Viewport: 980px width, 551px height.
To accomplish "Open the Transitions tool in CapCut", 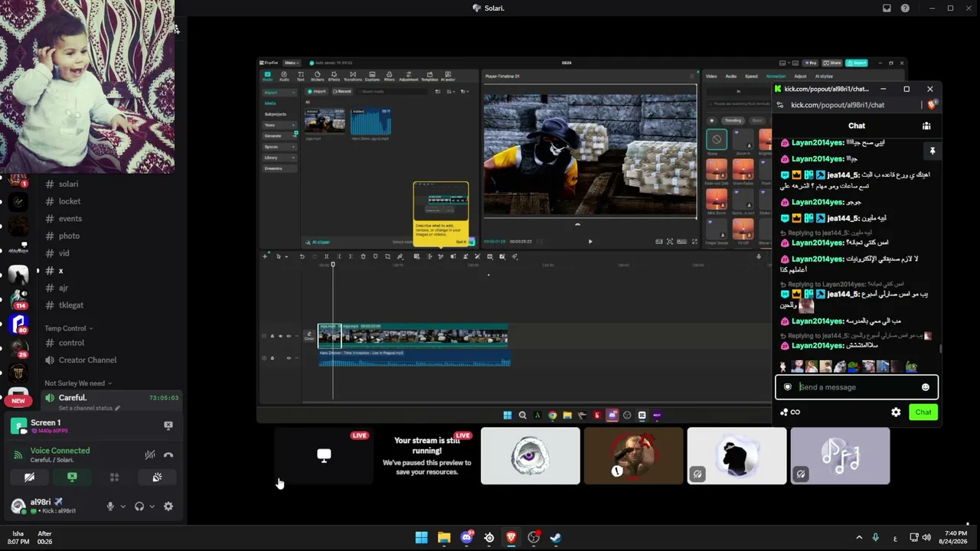I will [x=353, y=76].
